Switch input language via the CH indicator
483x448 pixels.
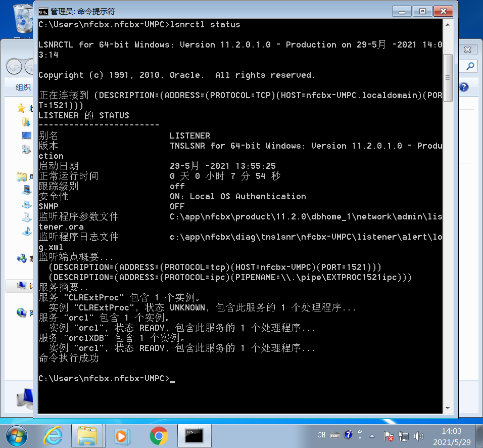(x=322, y=435)
